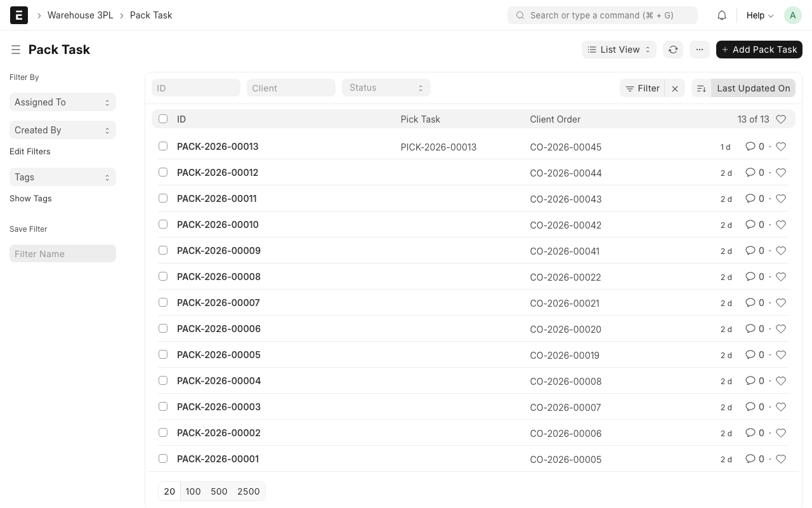Toggle the sidebar hamburger icon
Screen dimensions: 812x508
pos(16,50)
